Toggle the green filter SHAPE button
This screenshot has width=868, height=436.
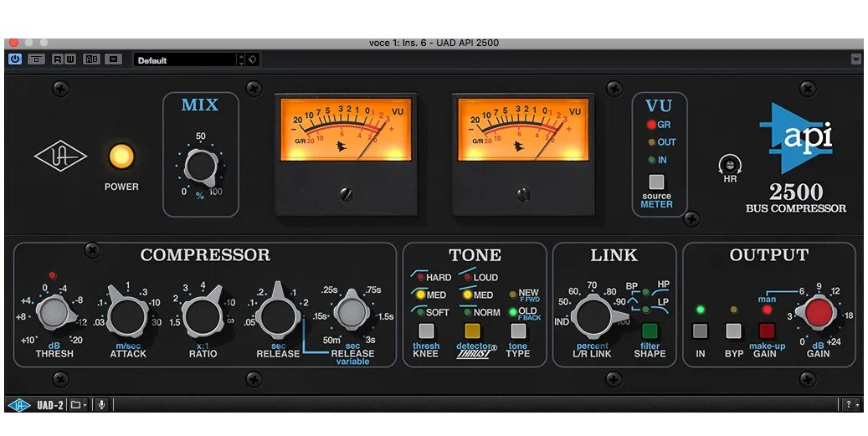point(650,331)
